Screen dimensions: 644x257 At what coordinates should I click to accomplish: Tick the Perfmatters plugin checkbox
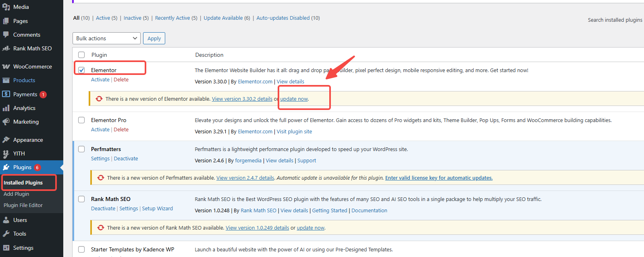pos(81,149)
